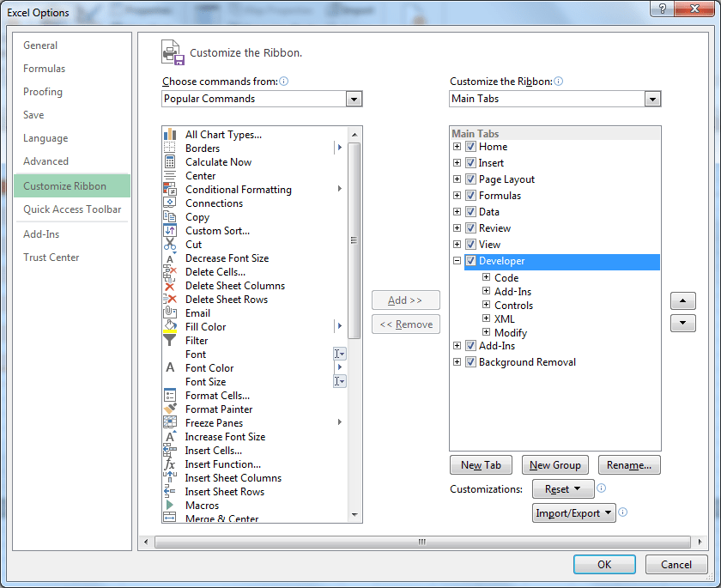Click the New Tab button
Image resolution: width=721 pixels, height=588 pixels.
click(x=481, y=464)
